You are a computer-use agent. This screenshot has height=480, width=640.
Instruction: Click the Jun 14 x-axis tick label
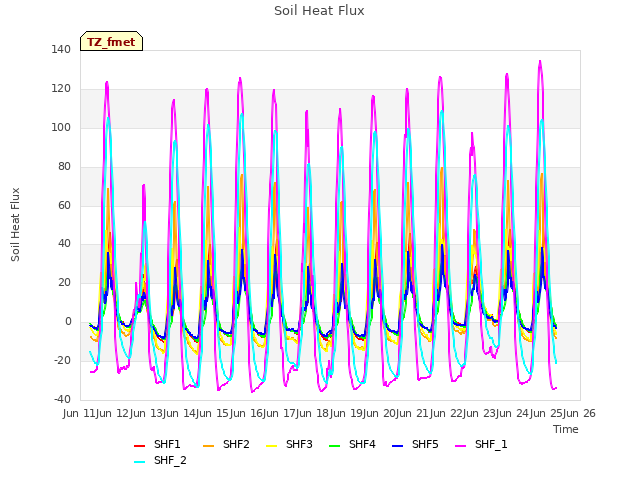180,413
